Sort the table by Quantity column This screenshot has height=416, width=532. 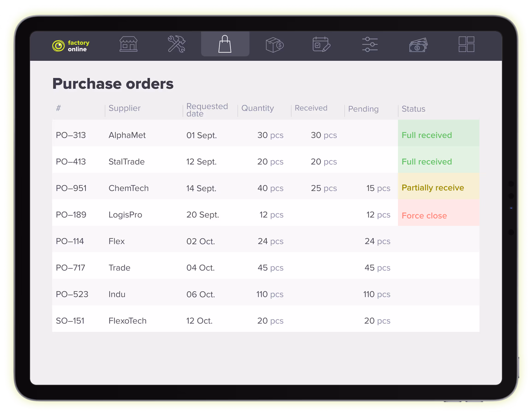(257, 108)
